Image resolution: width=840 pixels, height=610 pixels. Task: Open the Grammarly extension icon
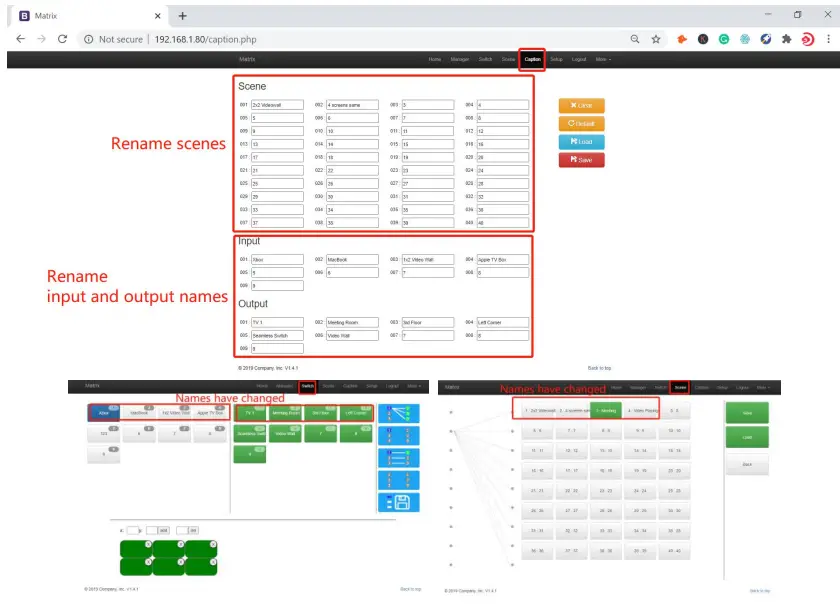click(724, 39)
